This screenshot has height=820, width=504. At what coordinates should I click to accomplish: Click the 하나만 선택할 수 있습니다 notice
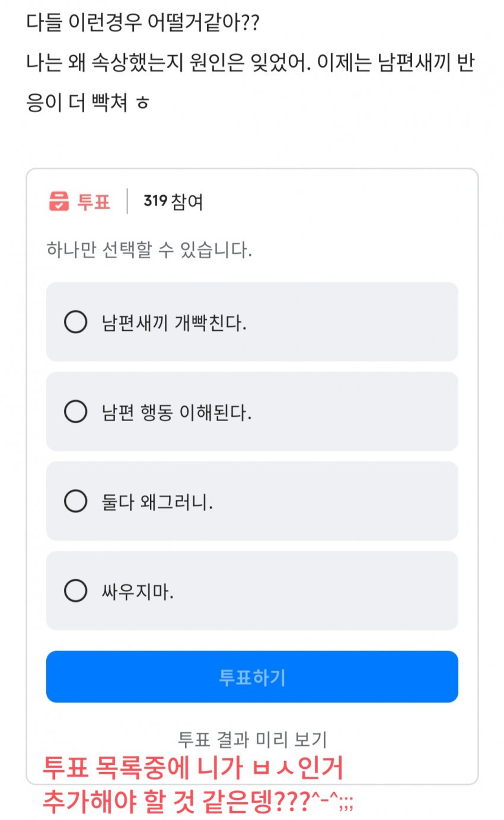[149, 250]
